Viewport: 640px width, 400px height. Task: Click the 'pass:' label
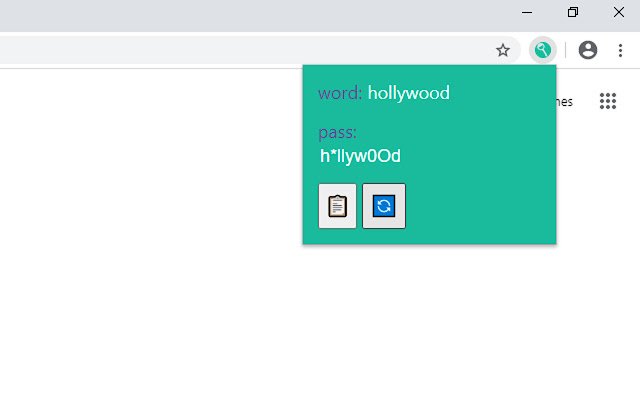point(337,133)
